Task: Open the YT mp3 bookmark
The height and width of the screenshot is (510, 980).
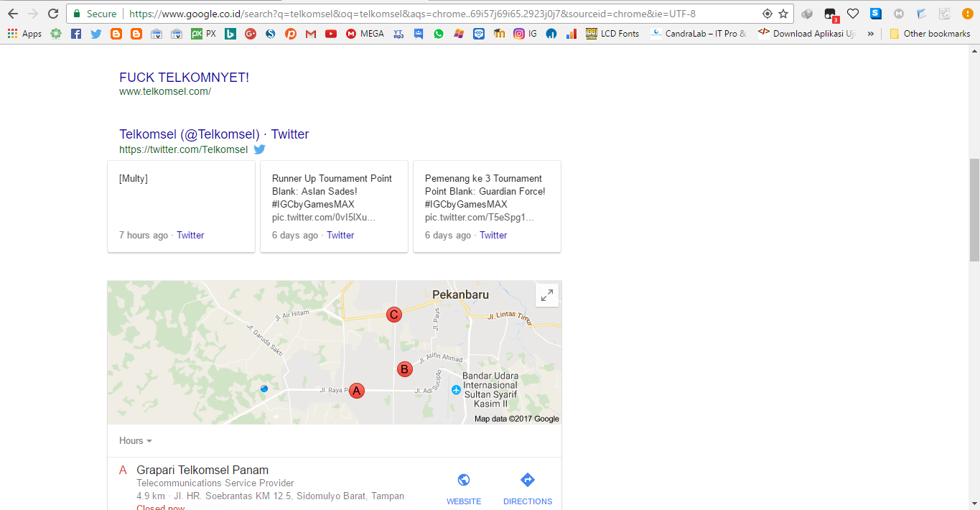Action: (398, 33)
